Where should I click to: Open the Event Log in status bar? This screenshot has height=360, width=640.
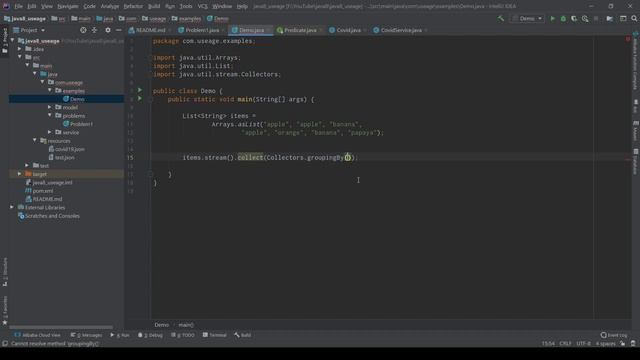pyautogui.click(x=614, y=335)
